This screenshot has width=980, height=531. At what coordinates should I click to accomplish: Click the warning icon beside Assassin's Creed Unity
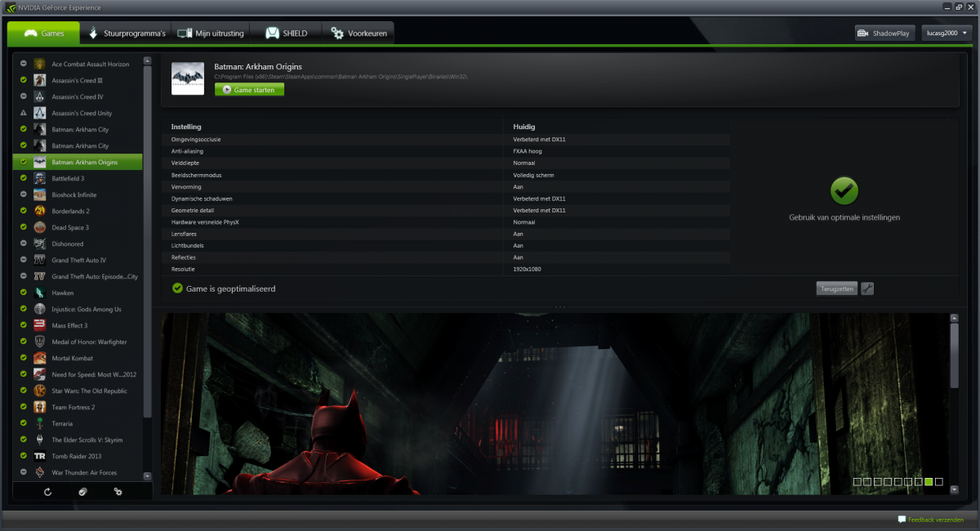point(24,114)
